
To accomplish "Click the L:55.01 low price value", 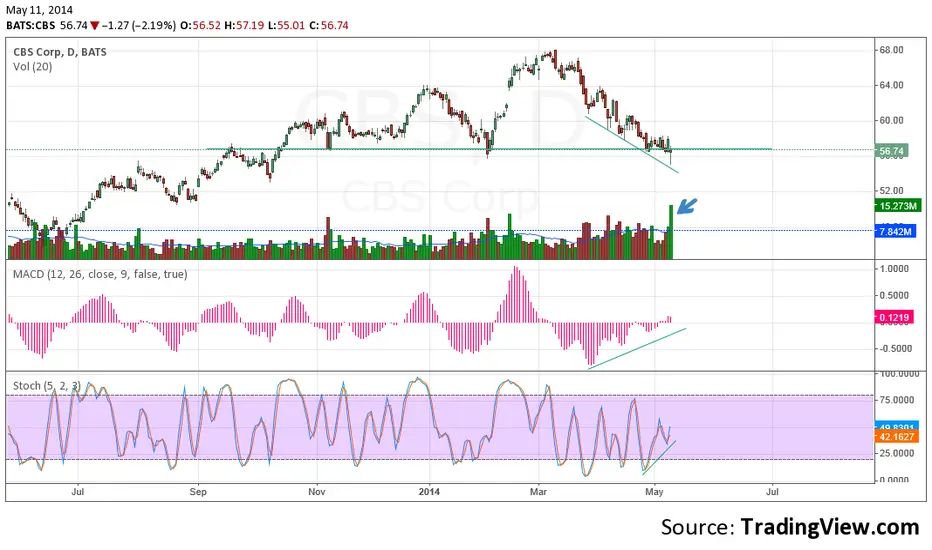I will point(286,26).
